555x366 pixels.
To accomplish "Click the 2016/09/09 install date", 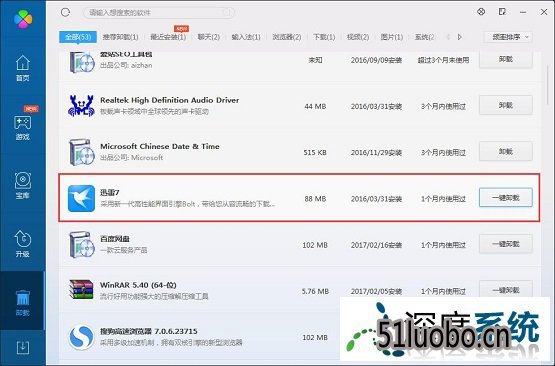I will pos(376,60).
